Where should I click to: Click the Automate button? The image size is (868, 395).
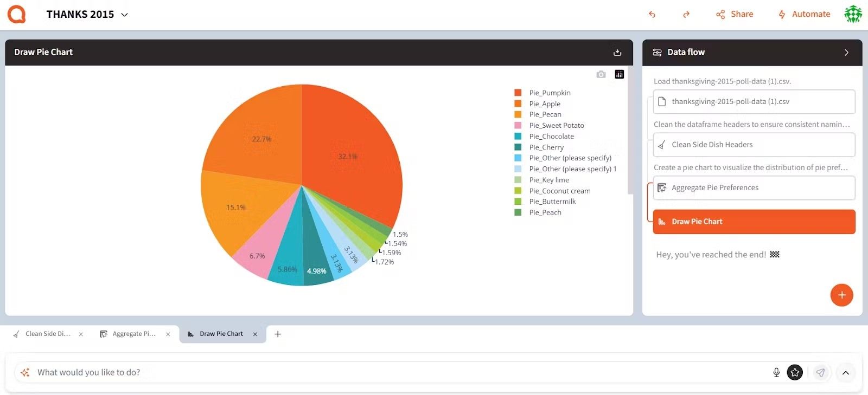[x=804, y=15]
